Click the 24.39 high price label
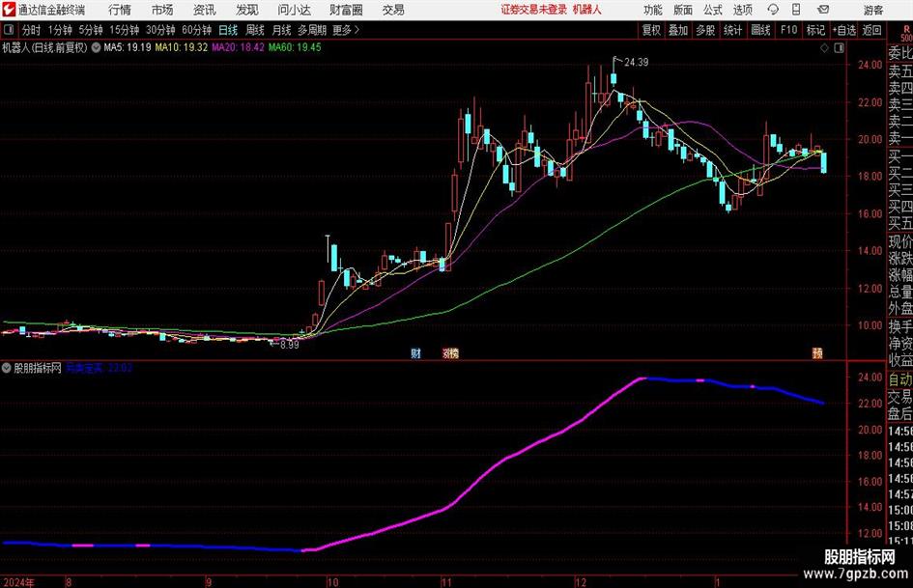Viewport: 913px width, 588px height. click(x=637, y=63)
